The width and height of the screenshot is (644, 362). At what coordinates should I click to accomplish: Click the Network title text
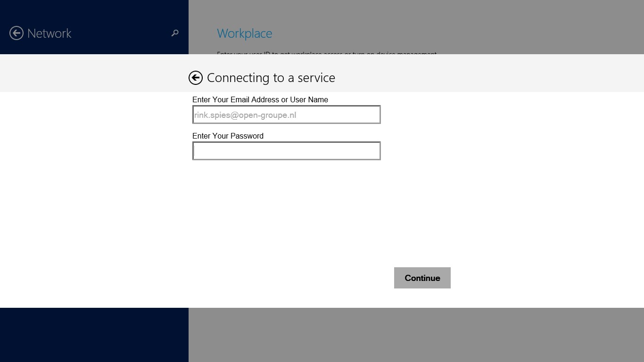tap(50, 33)
